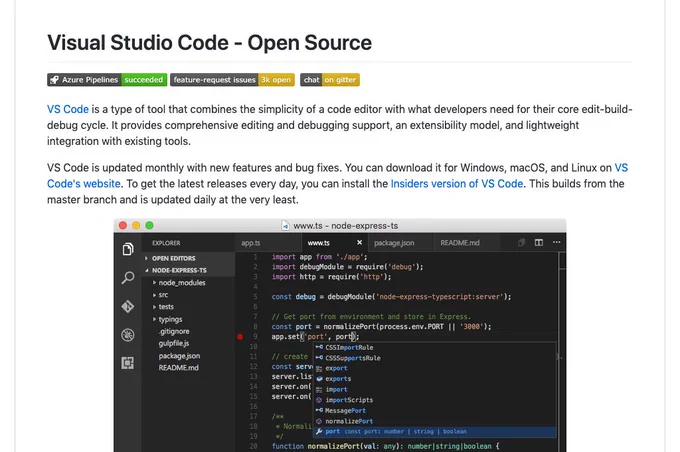Open the Extensions icon in activity bar
The height and width of the screenshot is (452, 680).
tap(128, 363)
